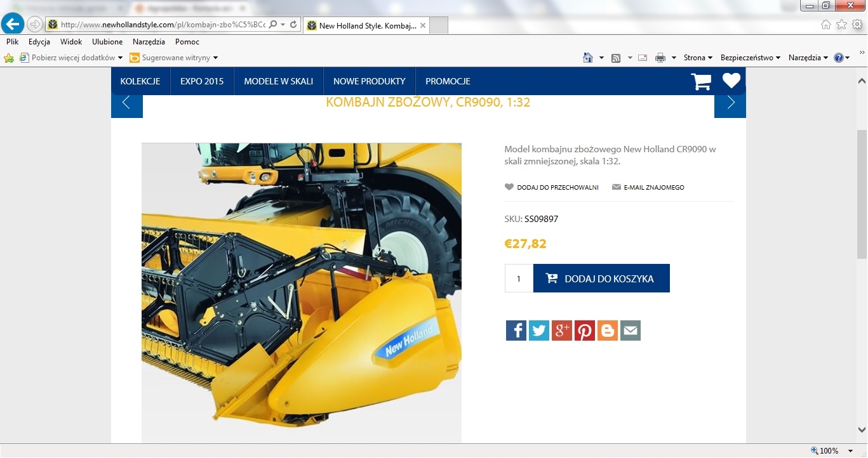Image resolution: width=868 pixels, height=458 pixels.
Task: Click the SKU SS09897 text
Action: pos(531,219)
